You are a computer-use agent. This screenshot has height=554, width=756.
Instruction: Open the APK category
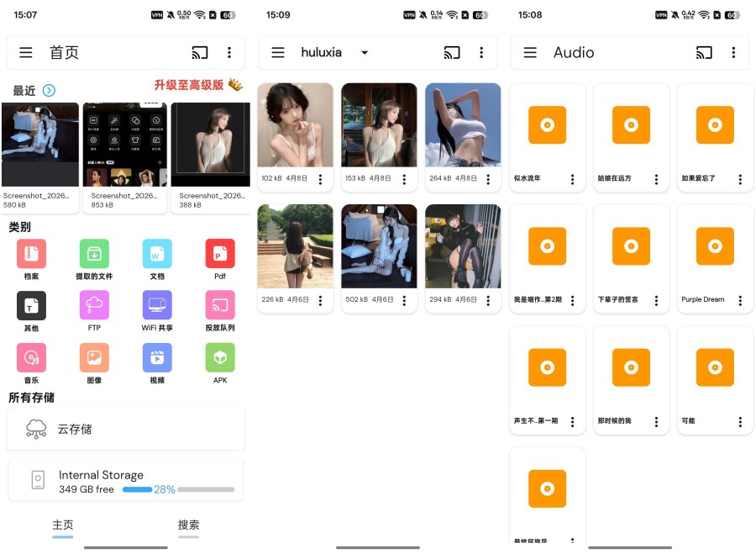[x=219, y=358]
